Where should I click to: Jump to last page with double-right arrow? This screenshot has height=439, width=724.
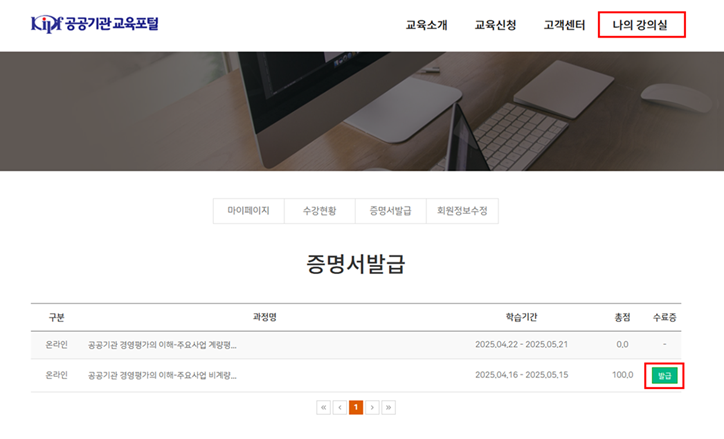coord(389,407)
